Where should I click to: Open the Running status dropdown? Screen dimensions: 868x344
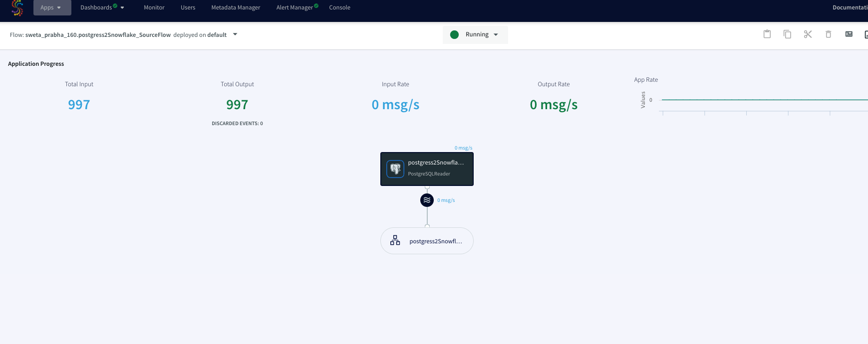475,34
